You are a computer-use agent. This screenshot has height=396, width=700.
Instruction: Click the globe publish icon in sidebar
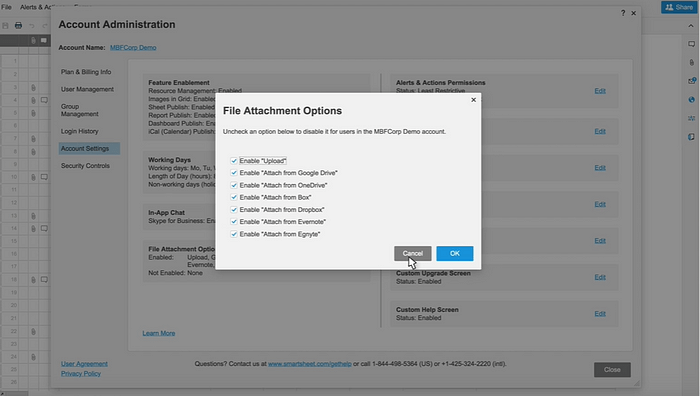tap(692, 100)
